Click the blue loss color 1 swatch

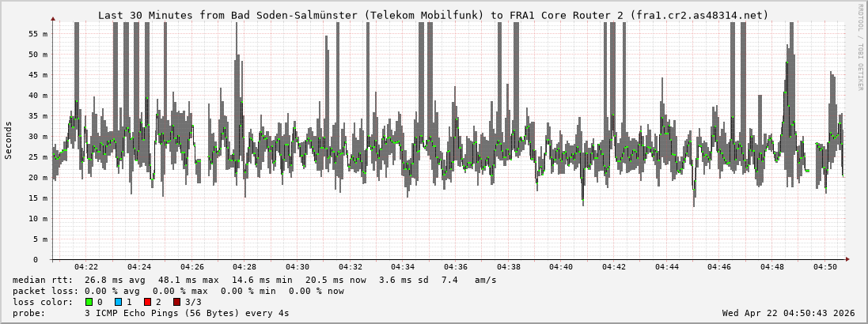pos(118,302)
